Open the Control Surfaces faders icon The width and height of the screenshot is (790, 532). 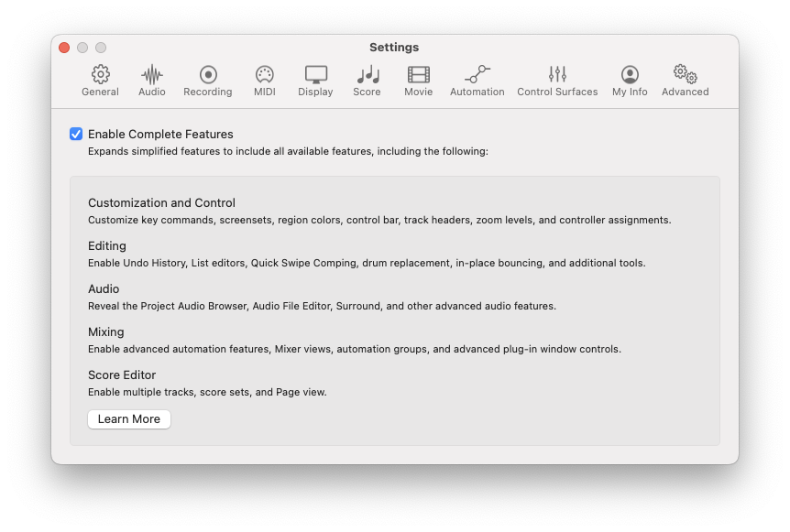pos(557,75)
